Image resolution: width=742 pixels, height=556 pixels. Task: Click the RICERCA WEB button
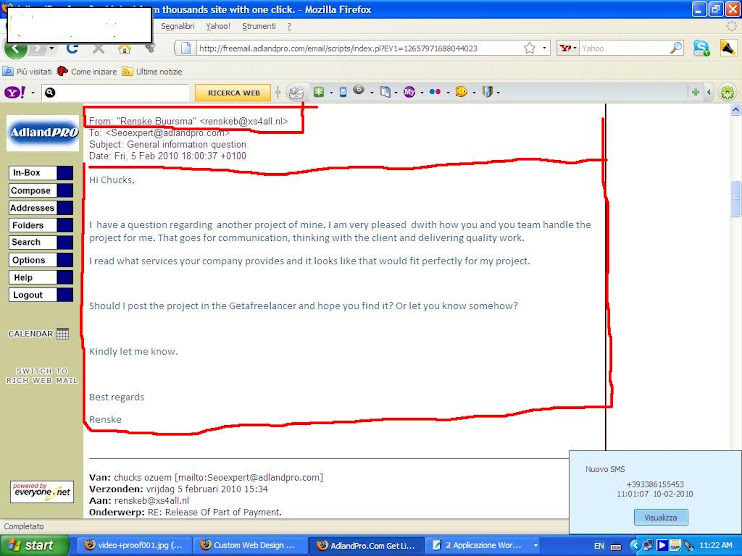[x=233, y=93]
